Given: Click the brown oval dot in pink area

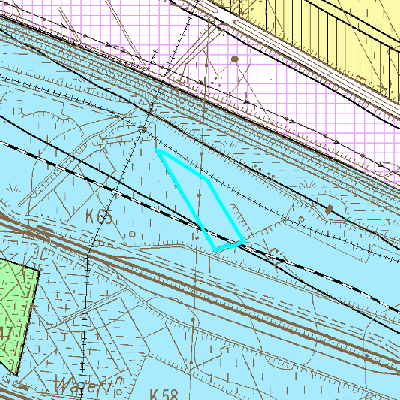Looking at the screenshot, I should click(235, 59).
